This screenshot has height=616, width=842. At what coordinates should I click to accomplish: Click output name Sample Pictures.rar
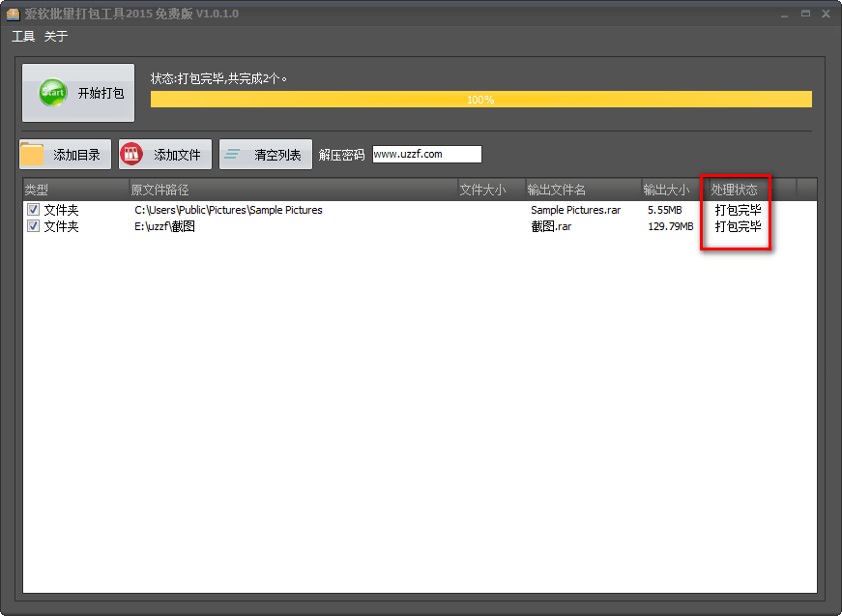tap(575, 210)
